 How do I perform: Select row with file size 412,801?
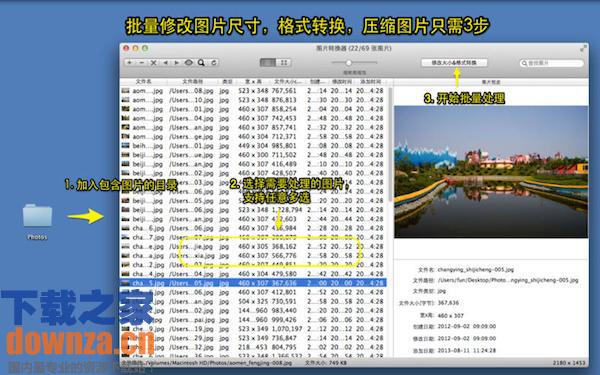tap(253, 292)
